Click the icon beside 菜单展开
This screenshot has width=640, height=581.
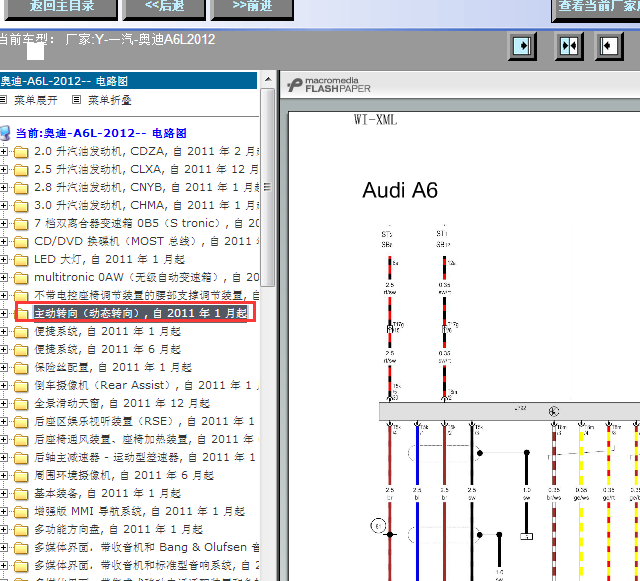pos(3,100)
